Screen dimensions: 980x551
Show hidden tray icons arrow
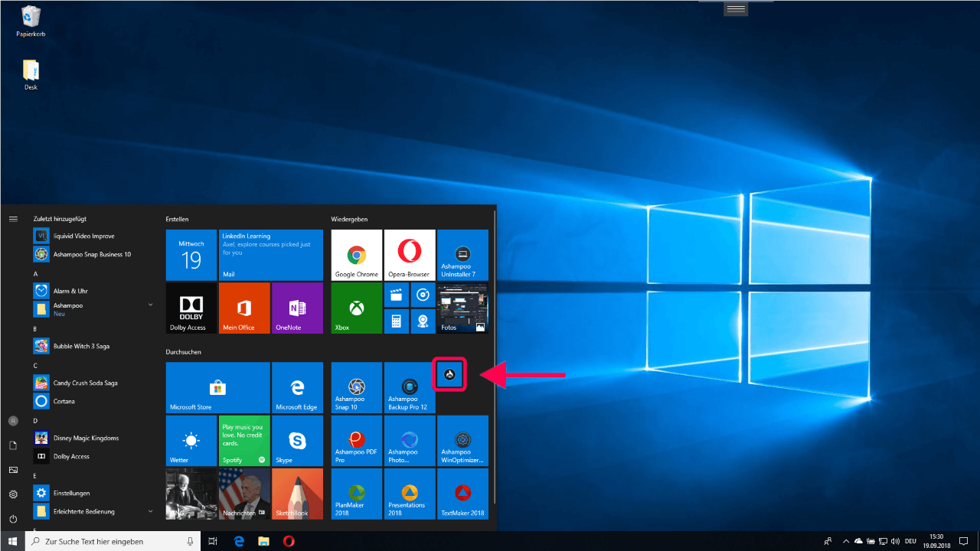click(845, 541)
